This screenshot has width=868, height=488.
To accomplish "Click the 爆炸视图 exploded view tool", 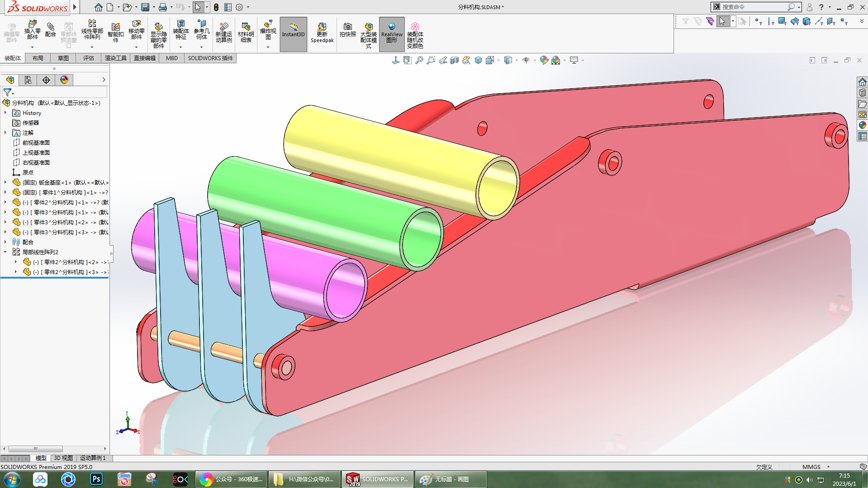I will (268, 30).
